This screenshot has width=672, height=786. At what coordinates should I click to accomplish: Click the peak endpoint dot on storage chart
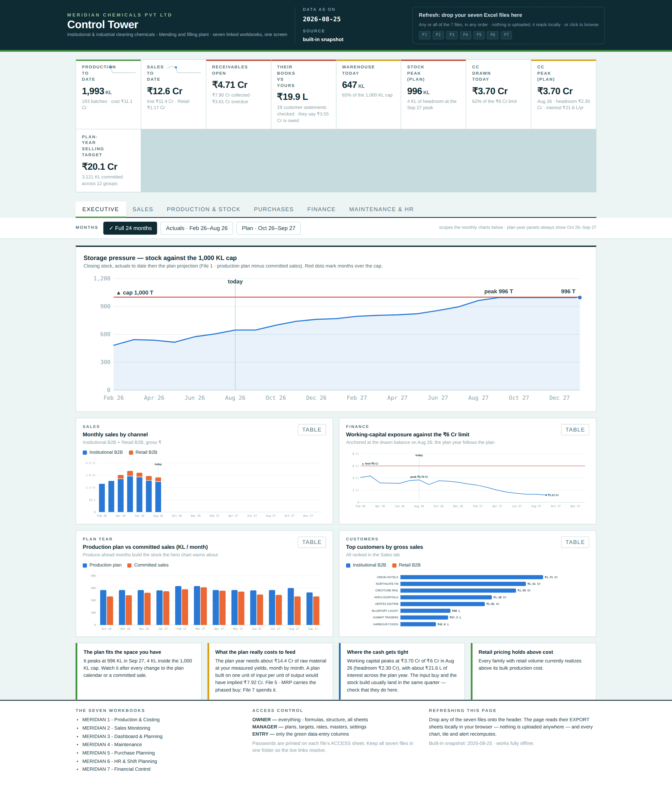pyautogui.click(x=579, y=297)
